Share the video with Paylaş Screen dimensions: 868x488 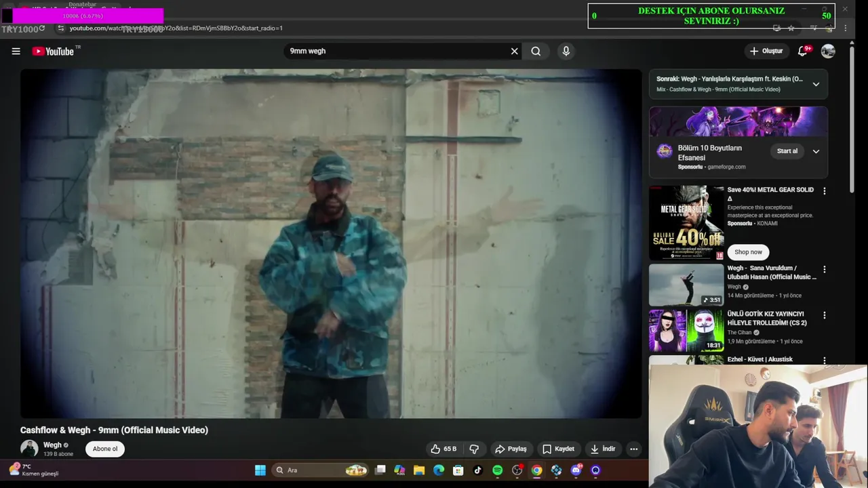click(511, 449)
